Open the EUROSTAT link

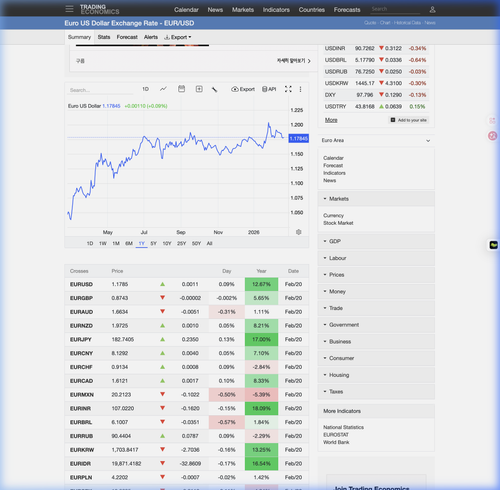[x=336, y=435]
